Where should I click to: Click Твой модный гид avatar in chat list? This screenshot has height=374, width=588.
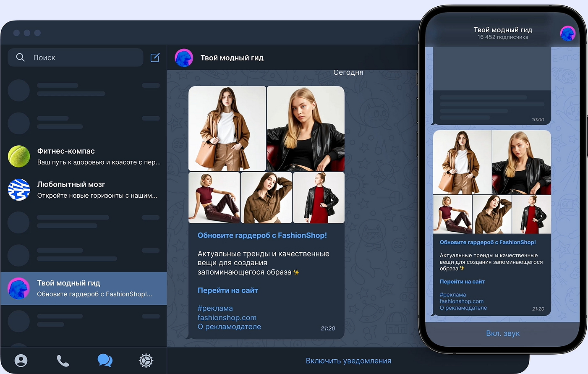point(19,288)
